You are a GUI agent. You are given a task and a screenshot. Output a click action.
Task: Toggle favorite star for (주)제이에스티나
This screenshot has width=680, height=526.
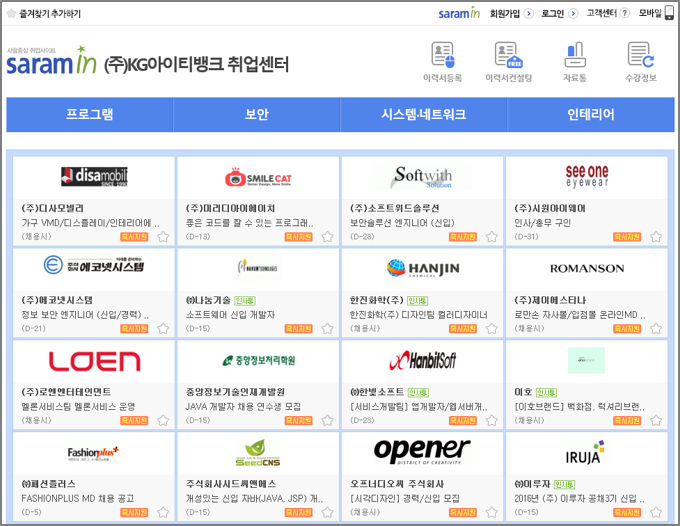pos(656,329)
